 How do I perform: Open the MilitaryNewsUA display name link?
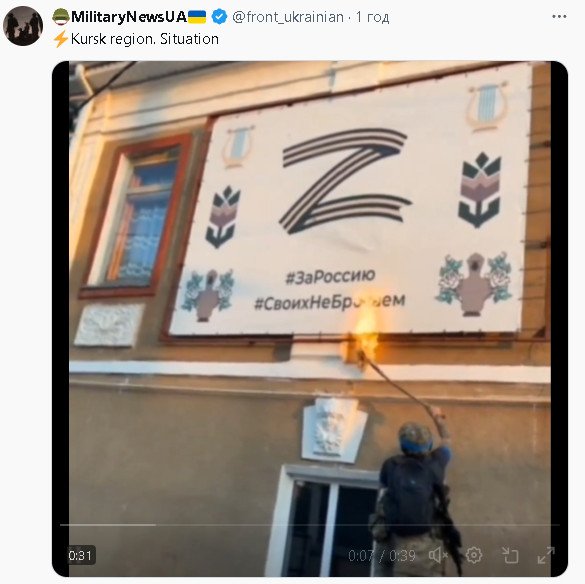click(x=129, y=17)
